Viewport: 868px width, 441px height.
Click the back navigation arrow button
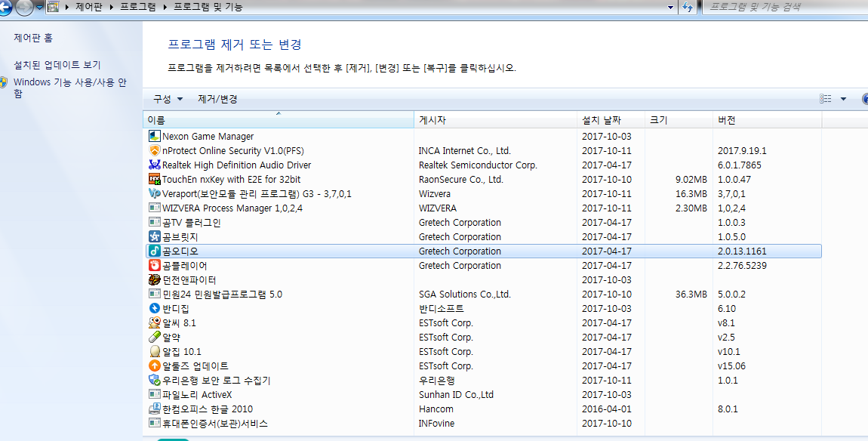point(5,8)
